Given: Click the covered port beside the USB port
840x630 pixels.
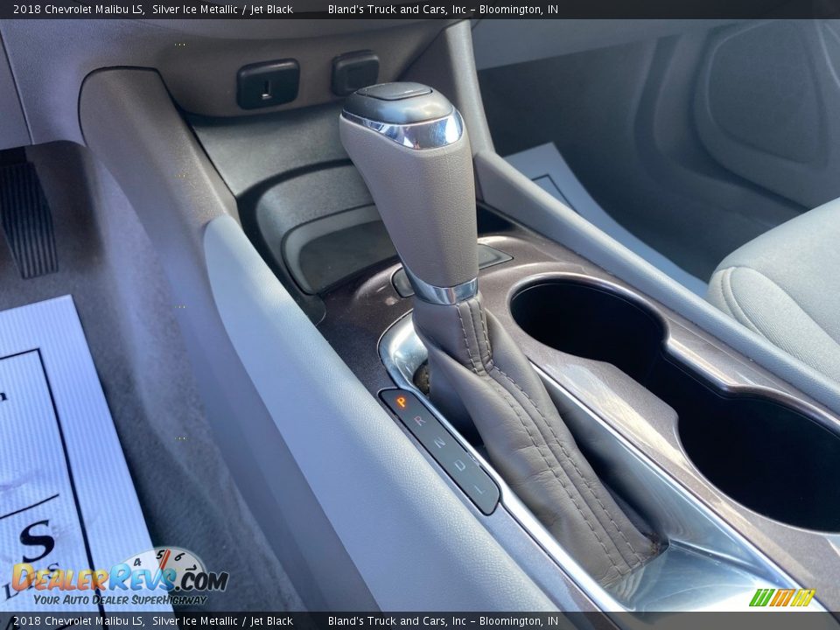Looking at the screenshot, I should coord(355,73).
